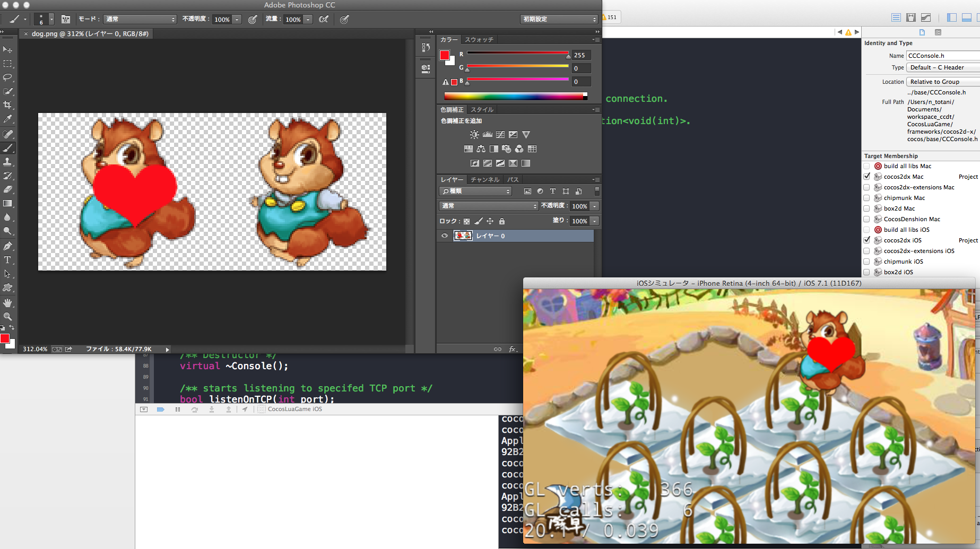Enable cocos2dx-extensions iOS target membership
Viewport: 980px width, 549px height.
tap(867, 251)
